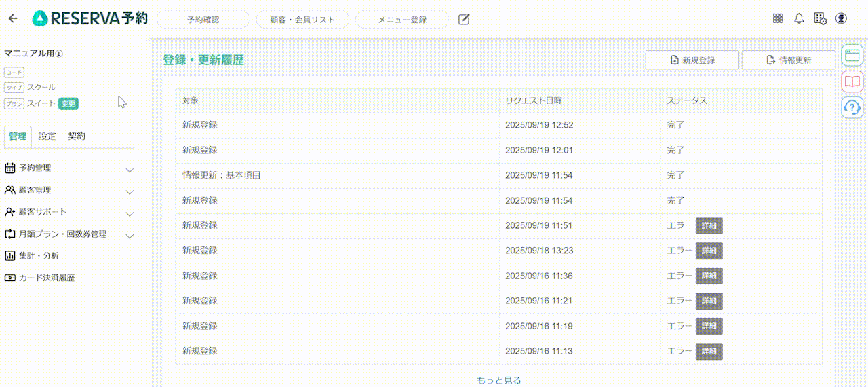Click the info icon beside マニュアル用
This screenshot has width=868, height=387.
click(59, 53)
